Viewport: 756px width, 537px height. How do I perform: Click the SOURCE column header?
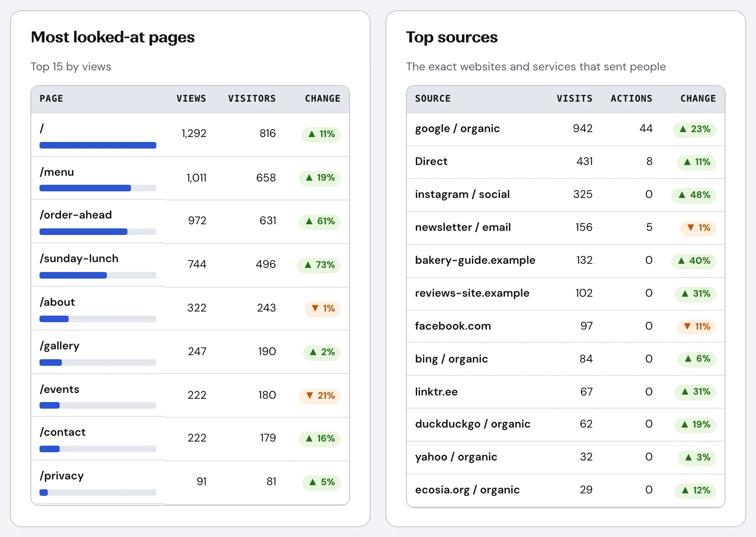coord(433,99)
